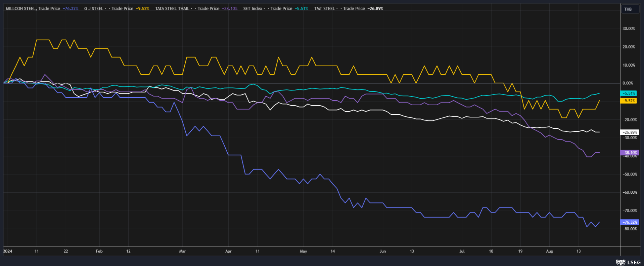This screenshot has height=266, width=644.
Task: Click the white -26.89% price axis tag
Action: pyautogui.click(x=629, y=132)
